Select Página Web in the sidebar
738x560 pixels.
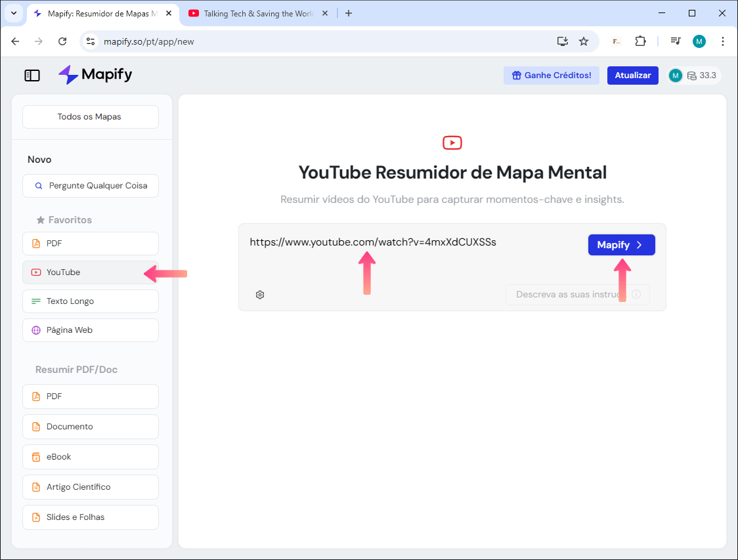coord(91,330)
